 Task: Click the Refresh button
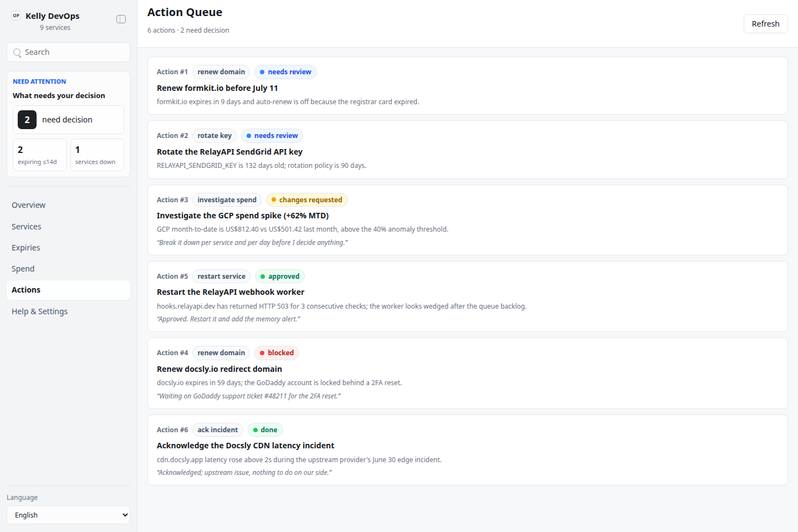[x=765, y=24]
